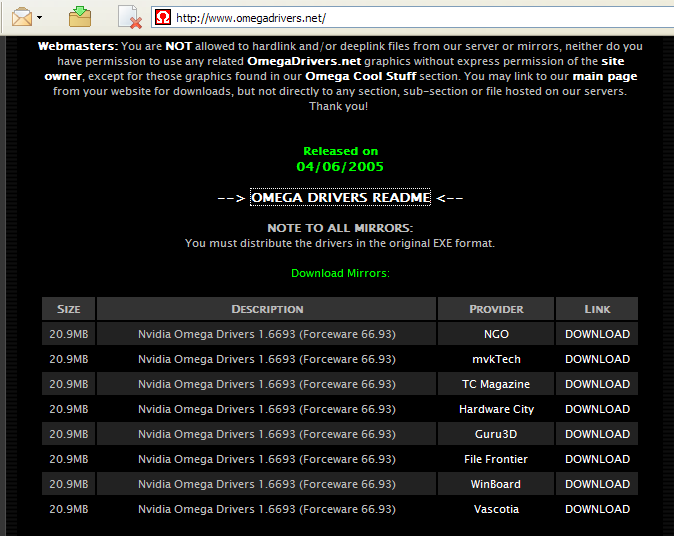Viewport: 674px width, 536px height.
Task: Click the bold Omega Cool Stuff text
Action: [361, 76]
